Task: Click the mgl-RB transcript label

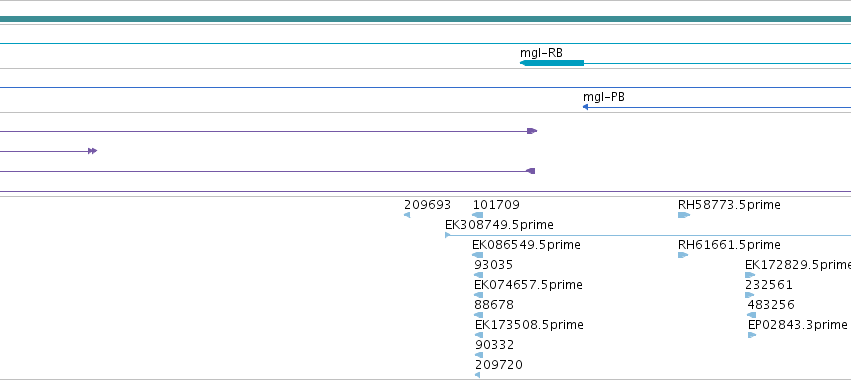Action: pos(541,53)
